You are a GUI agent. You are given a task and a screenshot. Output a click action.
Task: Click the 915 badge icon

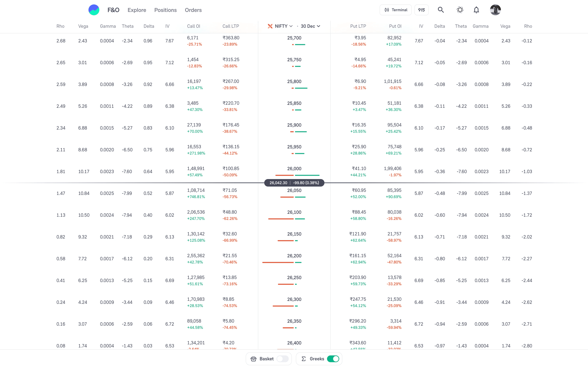421,10
